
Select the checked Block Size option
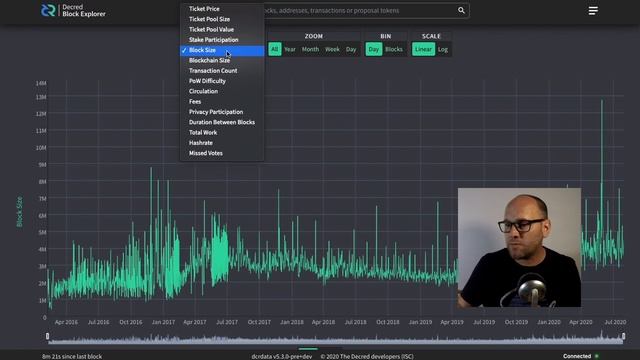click(222, 50)
